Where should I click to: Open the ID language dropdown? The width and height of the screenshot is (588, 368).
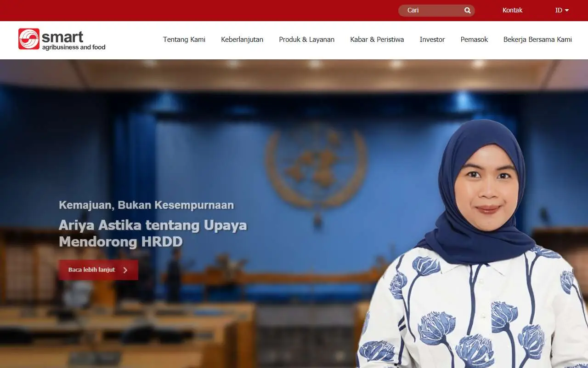[562, 10]
